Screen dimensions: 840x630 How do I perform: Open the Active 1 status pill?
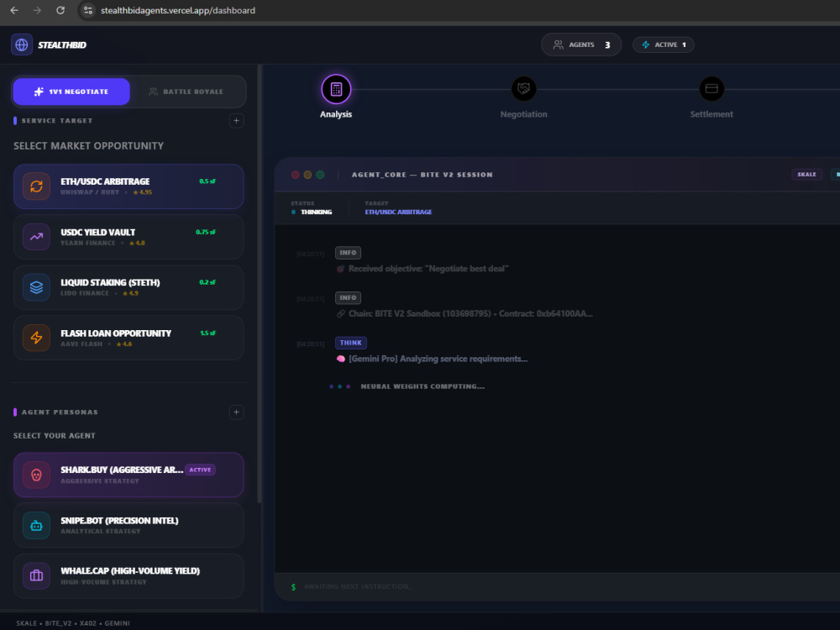(x=664, y=45)
